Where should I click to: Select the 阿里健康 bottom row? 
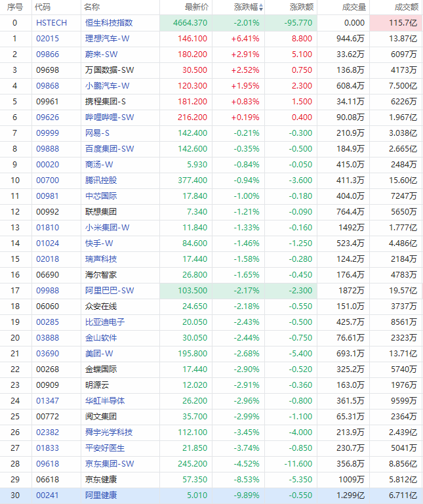(x=211, y=495)
